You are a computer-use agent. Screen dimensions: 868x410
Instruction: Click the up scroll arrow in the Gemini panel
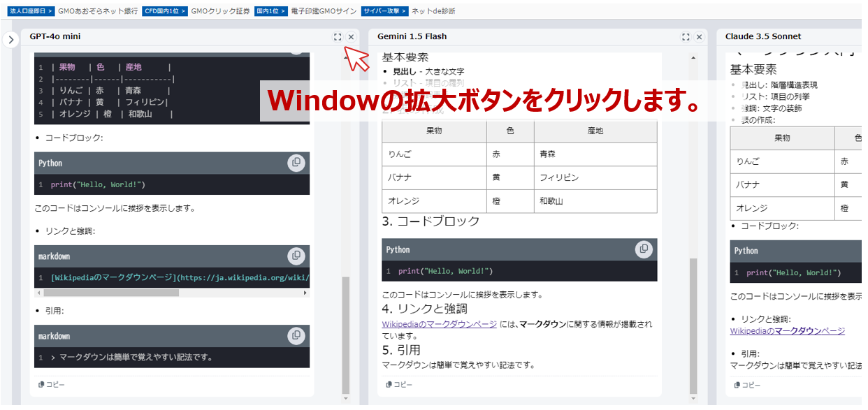pos(693,57)
